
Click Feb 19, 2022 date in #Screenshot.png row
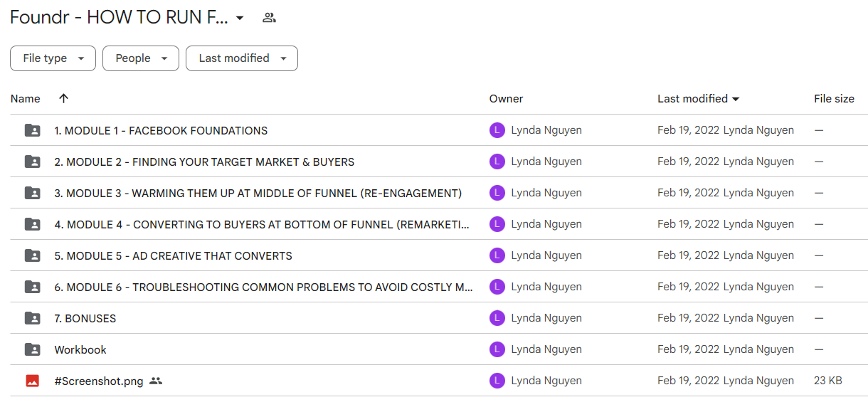tap(688, 381)
